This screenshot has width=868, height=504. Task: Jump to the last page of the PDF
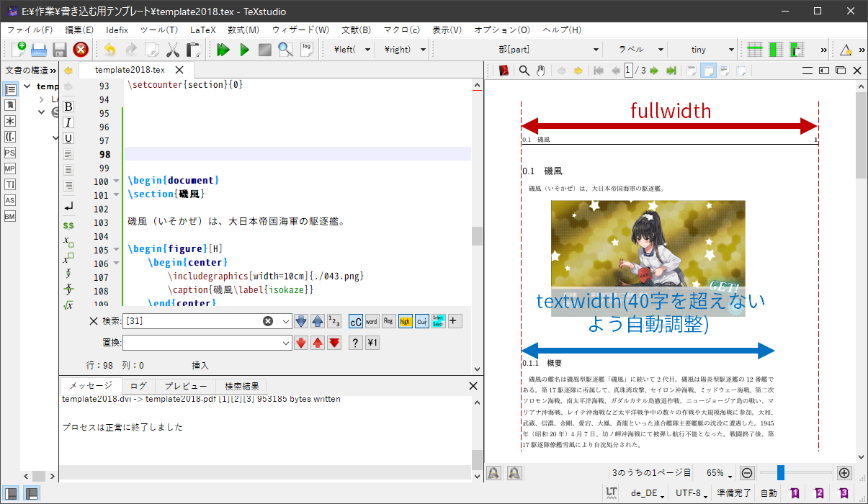[671, 71]
